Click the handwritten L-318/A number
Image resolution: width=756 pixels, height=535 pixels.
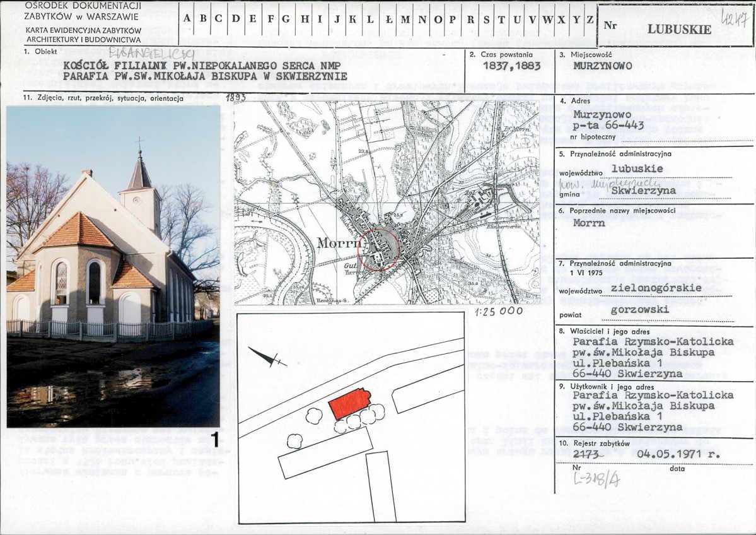(x=596, y=479)
